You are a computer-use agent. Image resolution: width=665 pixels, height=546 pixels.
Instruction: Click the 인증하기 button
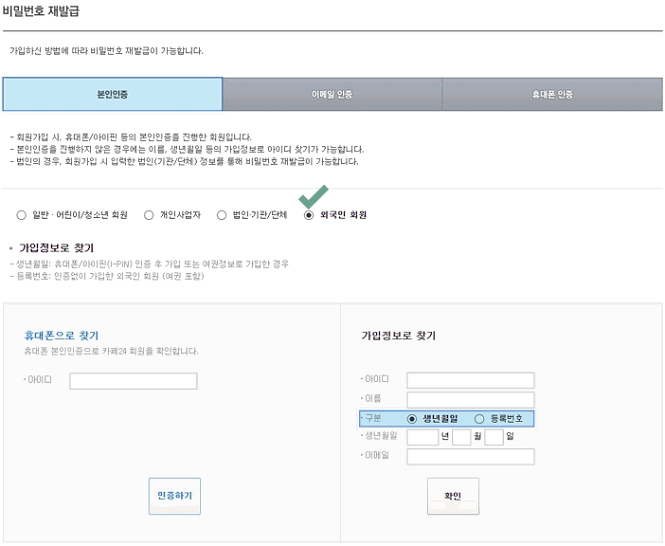pyautogui.click(x=175, y=496)
